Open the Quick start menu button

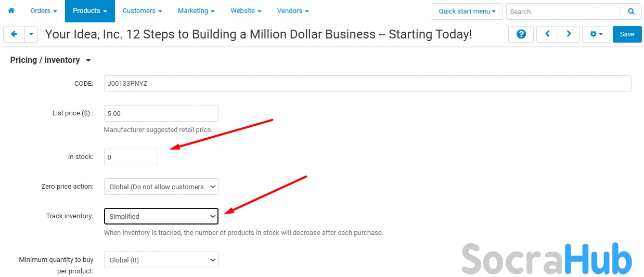pos(467,11)
